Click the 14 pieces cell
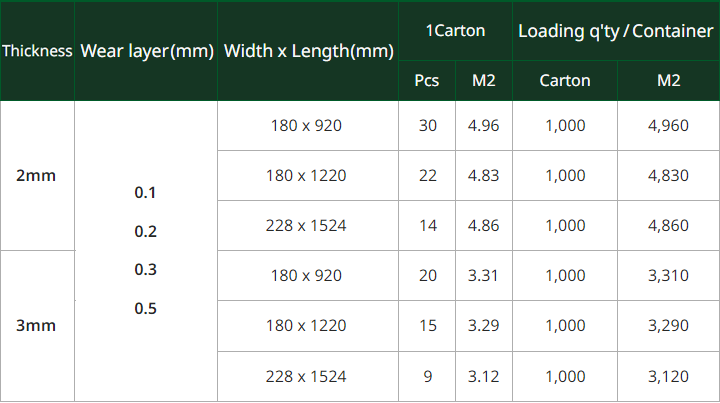This screenshot has width=720, height=403. tap(428, 226)
